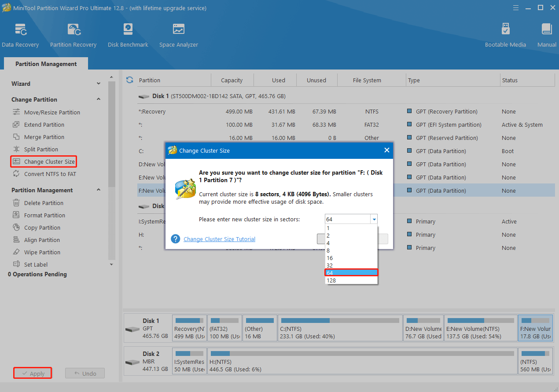
Task: Pick 4 sectors in dropdown list
Action: click(x=351, y=243)
